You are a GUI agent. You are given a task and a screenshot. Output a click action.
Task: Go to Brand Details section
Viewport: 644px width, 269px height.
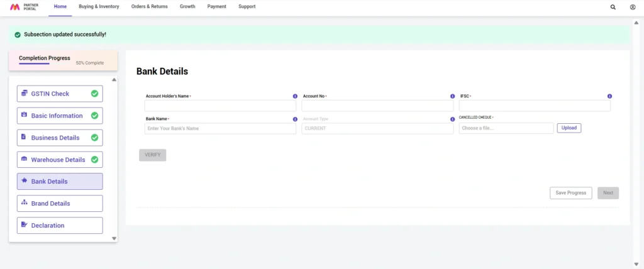click(x=60, y=203)
